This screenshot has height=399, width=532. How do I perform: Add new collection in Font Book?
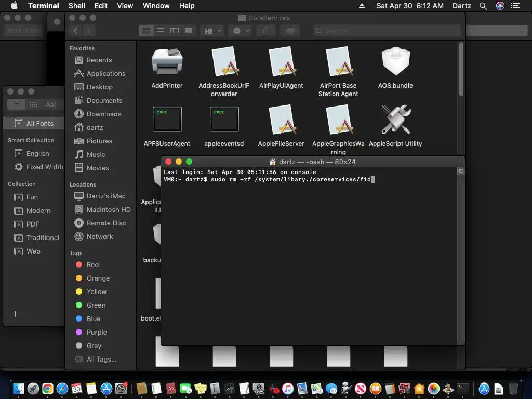pos(15,314)
